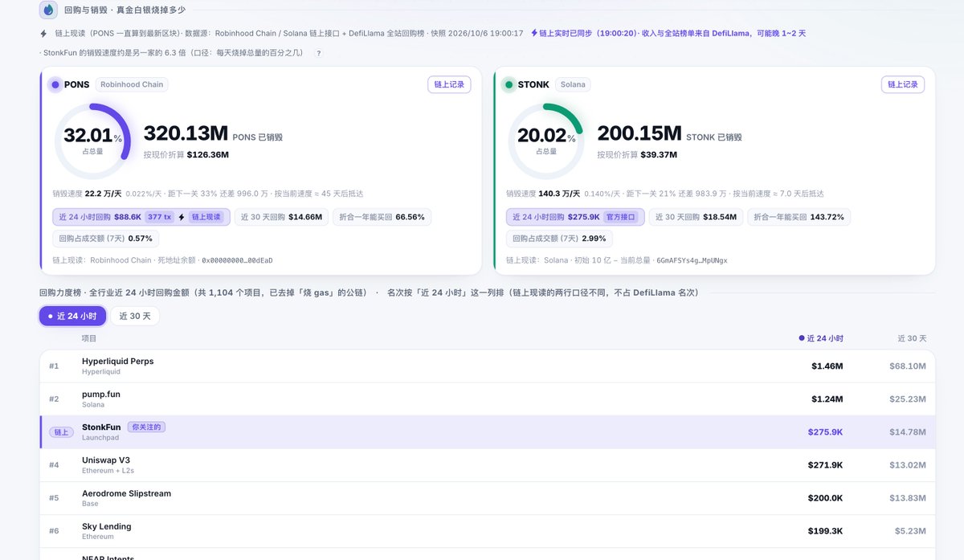Click the 你关注的 badge next to StonkFun

[x=146, y=427]
